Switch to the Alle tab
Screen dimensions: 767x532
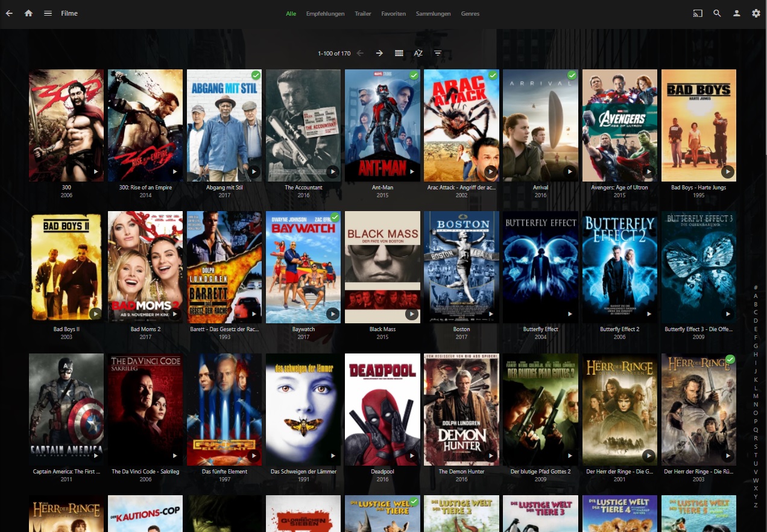click(291, 13)
